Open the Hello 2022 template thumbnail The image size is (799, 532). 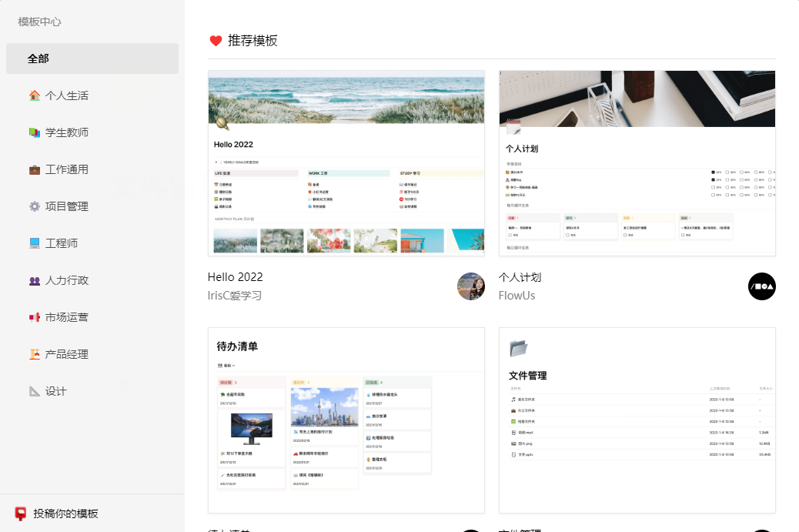(x=346, y=161)
